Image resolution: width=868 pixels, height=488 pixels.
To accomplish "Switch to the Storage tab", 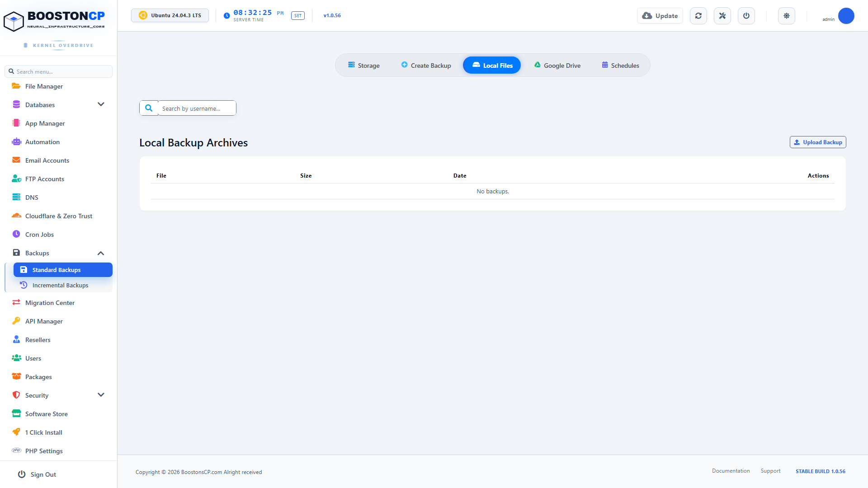I will 364,66.
